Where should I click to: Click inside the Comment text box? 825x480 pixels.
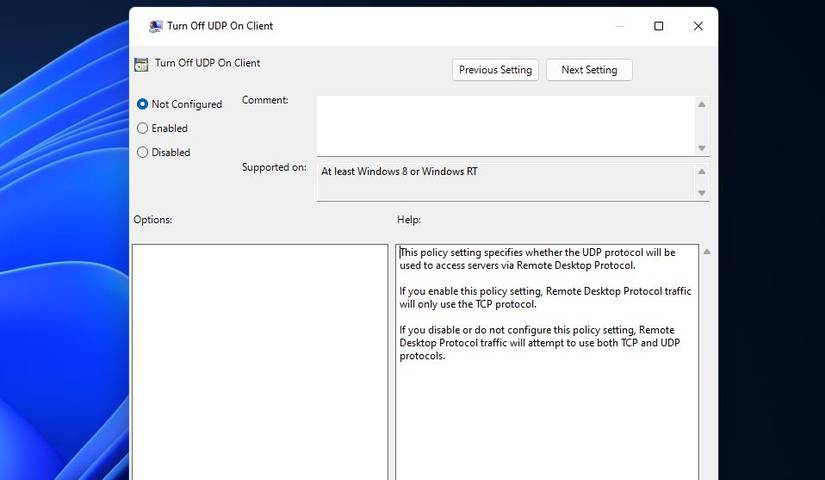tap(506, 126)
